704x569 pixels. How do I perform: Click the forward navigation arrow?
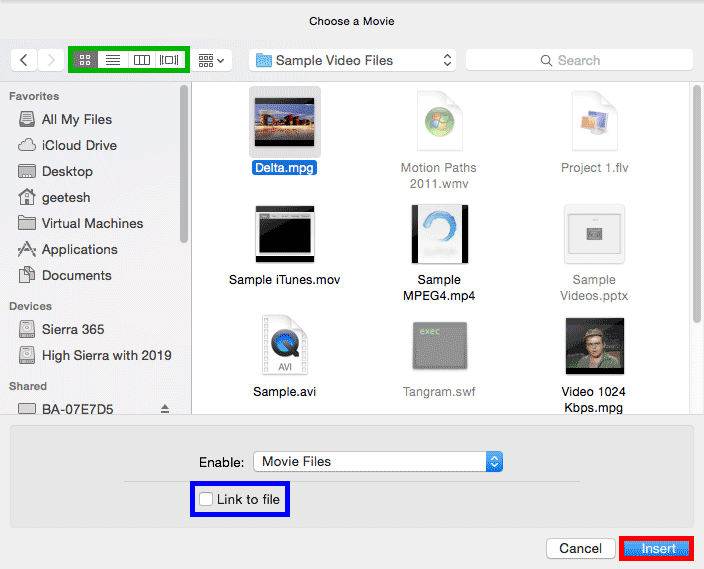(51, 60)
